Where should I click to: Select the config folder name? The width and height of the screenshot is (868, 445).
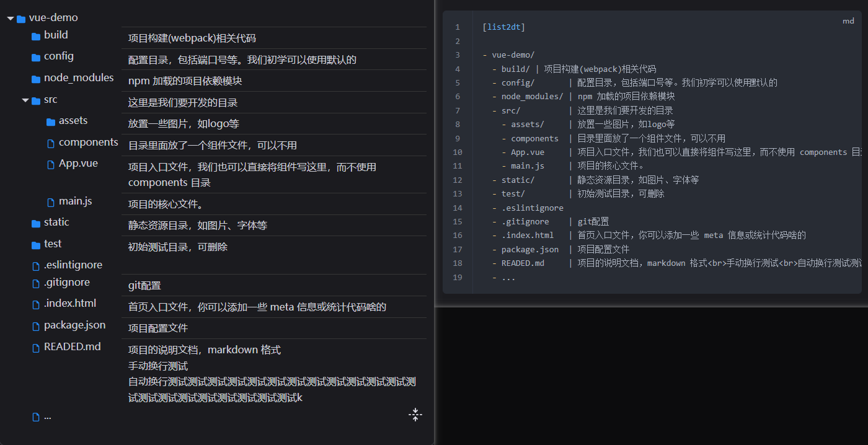[59, 56]
